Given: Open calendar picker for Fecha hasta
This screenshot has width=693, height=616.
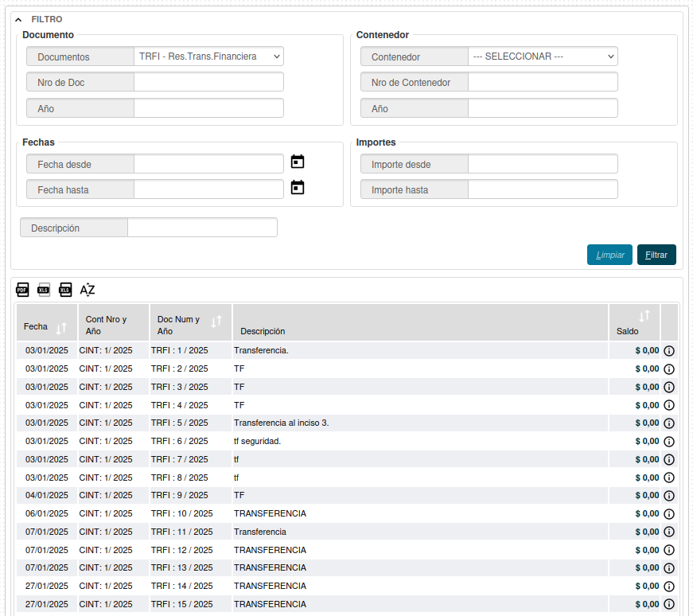Looking at the screenshot, I should [298, 188].
